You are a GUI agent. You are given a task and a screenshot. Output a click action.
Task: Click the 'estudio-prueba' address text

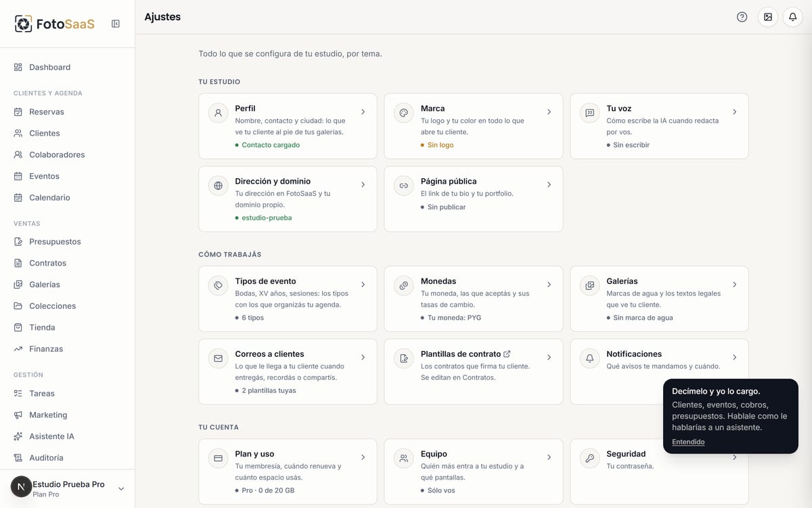click(267, 218)
